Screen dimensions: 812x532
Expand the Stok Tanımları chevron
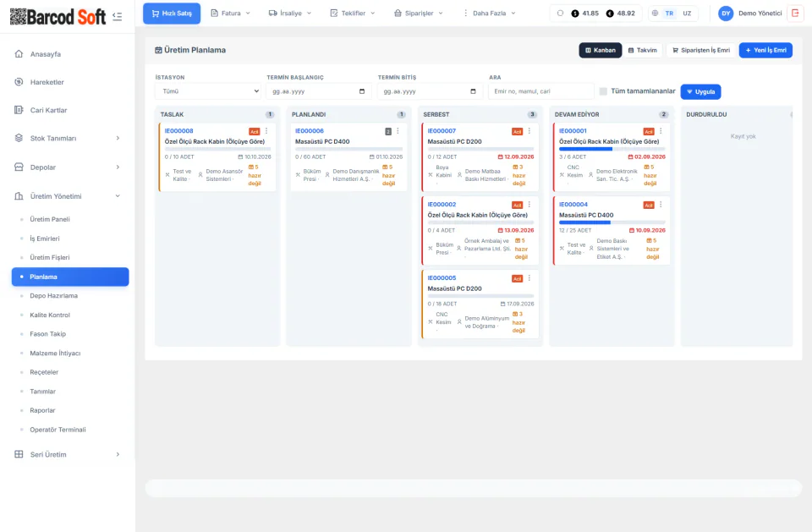[x=118, y=139]
